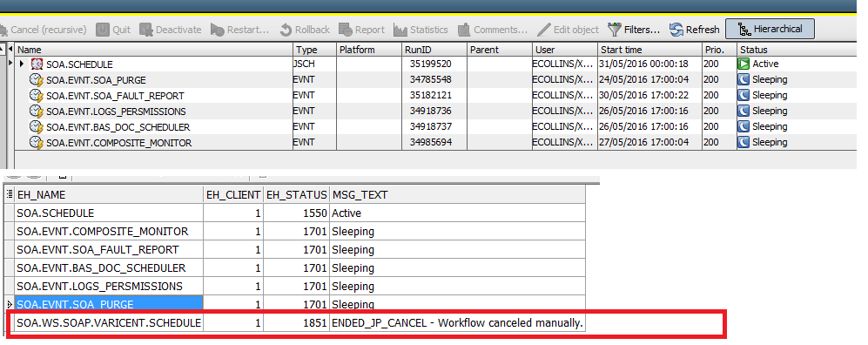Viewport: 868px width, 345px height.
Task: Click Deactivate in the toolbar
Action: coord(171,30)
